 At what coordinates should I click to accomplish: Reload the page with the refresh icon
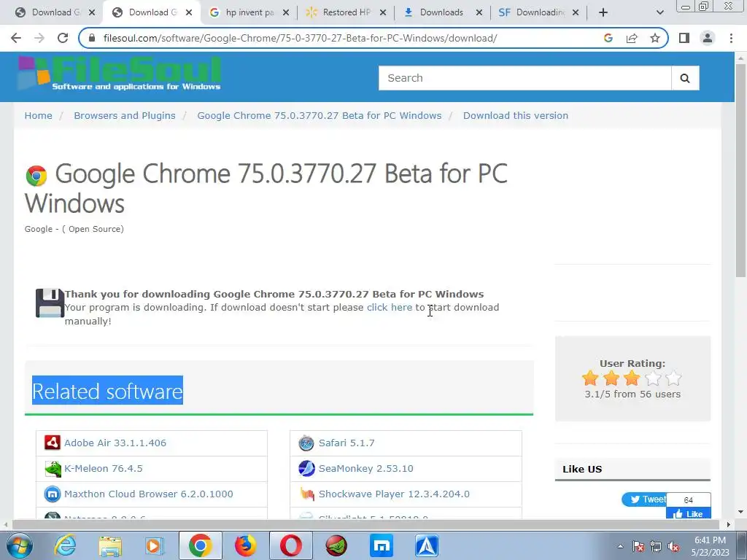pyautogui.click(x=63, y=38)
